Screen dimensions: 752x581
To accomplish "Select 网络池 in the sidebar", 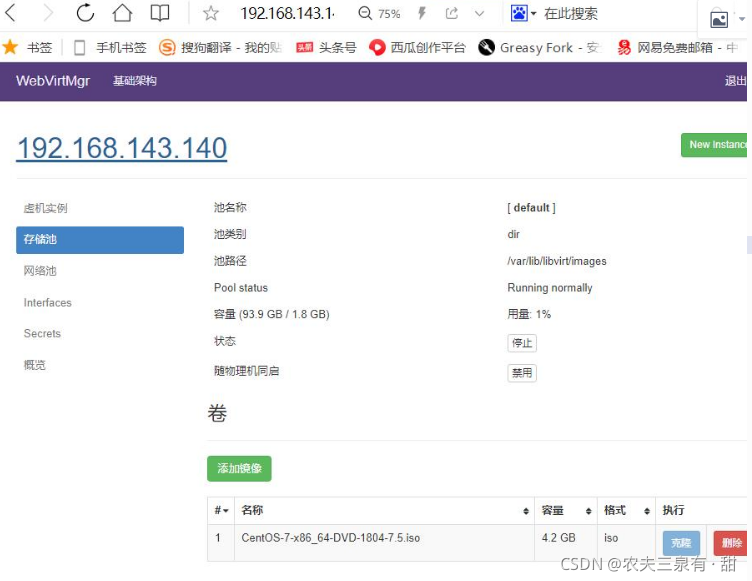I will point(40,271).
